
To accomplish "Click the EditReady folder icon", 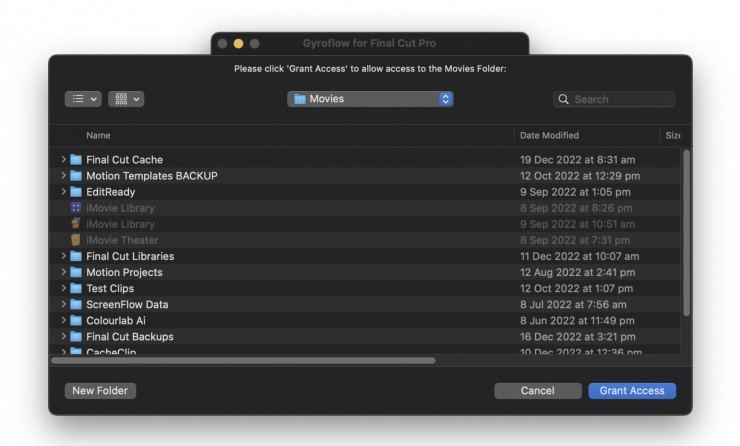I will point(76,192).
